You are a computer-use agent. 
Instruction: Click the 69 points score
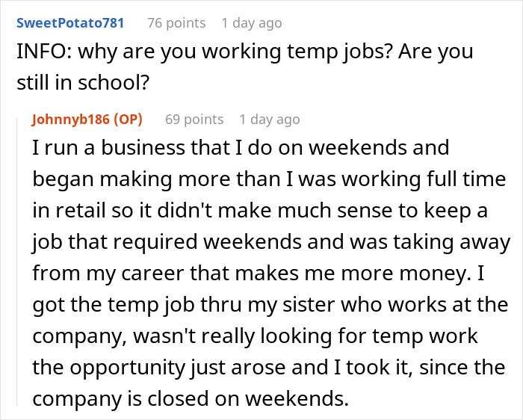(194, 120)
